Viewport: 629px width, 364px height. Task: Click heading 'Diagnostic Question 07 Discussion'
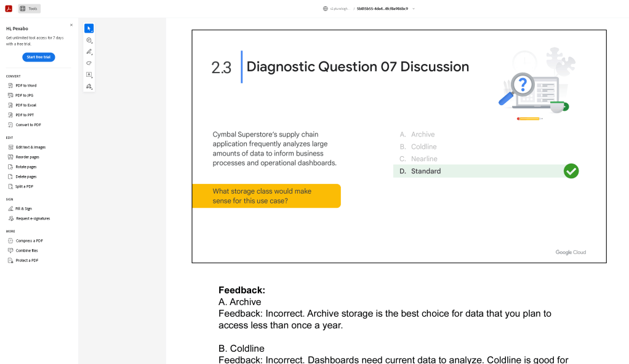pos(358,66)
